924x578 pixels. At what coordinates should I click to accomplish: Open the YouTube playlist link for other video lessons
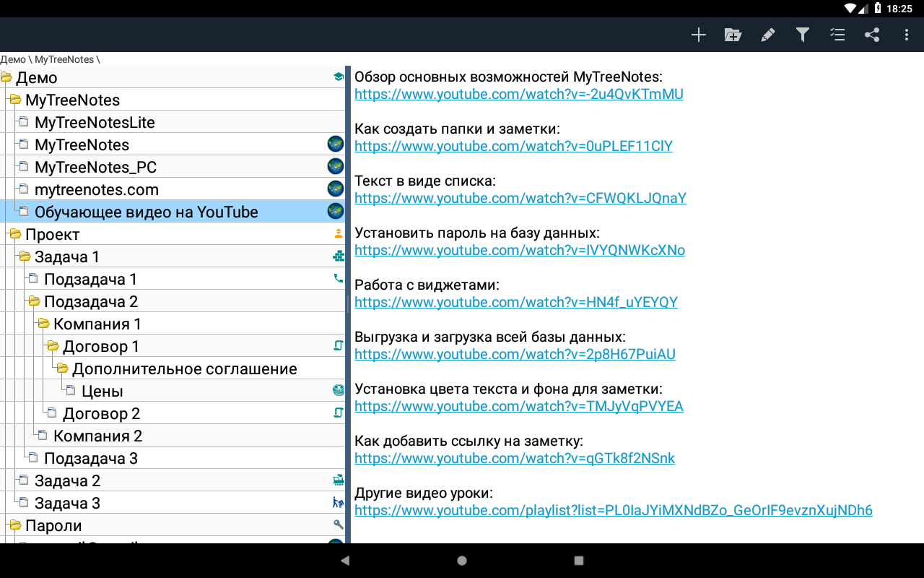click(x=613, y=509)
